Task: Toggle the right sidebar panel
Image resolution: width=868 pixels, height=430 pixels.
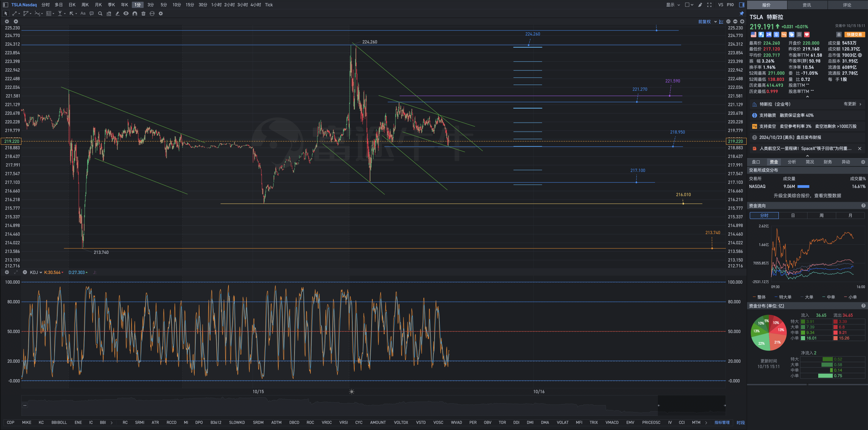Action: click(742, 5)
